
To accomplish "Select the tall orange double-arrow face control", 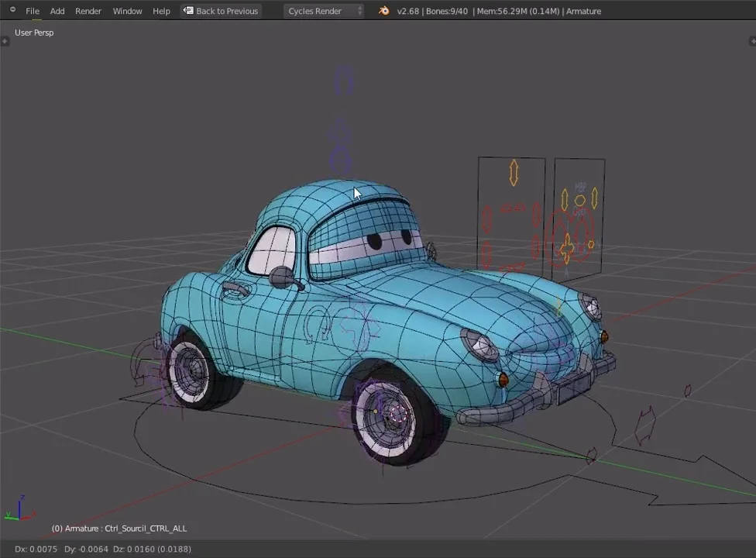I will coord(514,173).
